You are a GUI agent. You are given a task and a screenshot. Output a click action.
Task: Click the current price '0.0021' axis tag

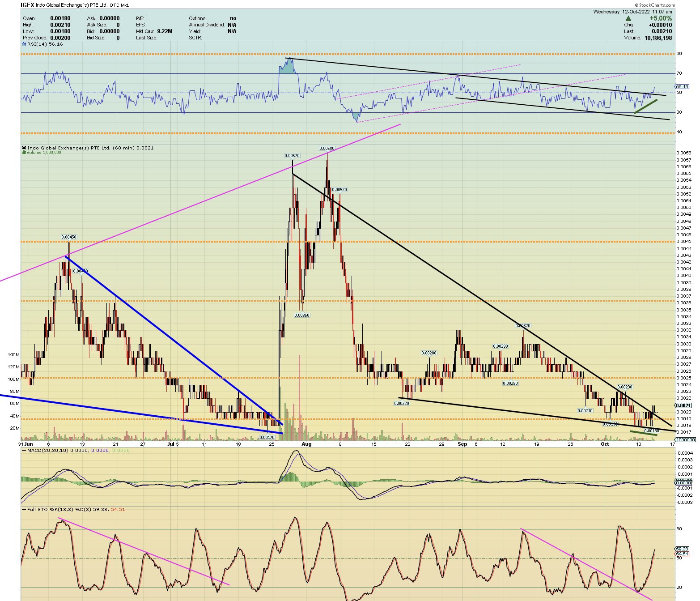pos(683,405)
